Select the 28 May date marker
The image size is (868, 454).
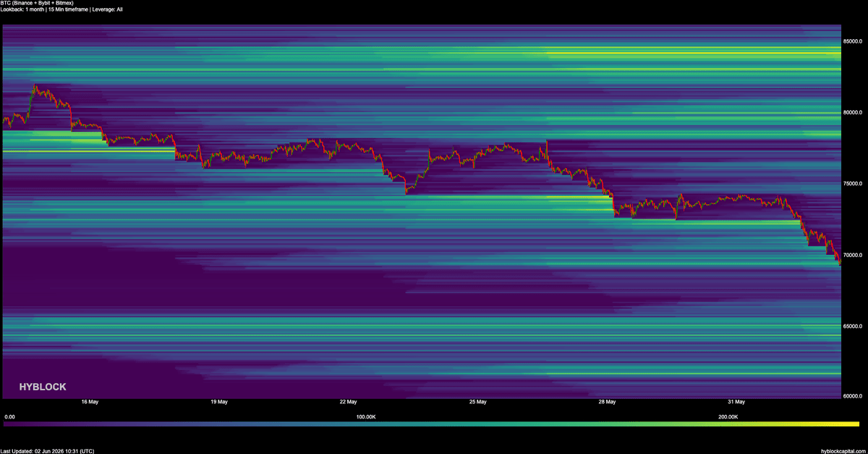(607, 401)
